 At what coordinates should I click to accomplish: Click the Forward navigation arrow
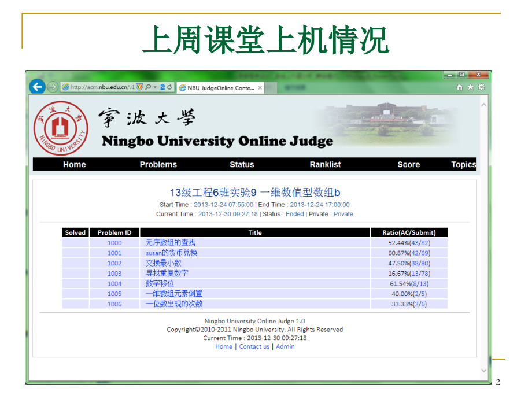51,86
